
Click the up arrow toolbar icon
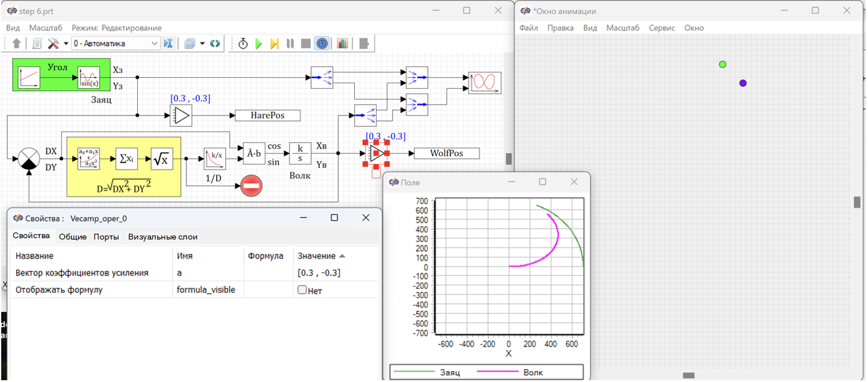coord(16,44)
